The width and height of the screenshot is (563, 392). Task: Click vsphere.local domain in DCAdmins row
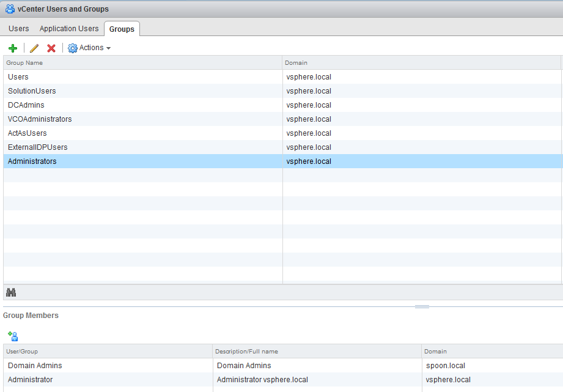[309, 105]
